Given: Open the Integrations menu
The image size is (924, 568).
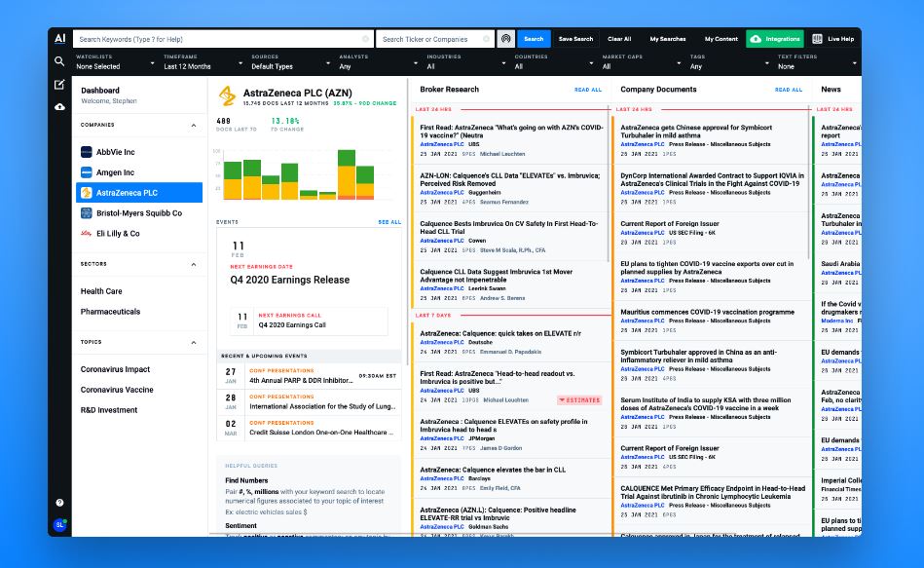Looking at the screenshot, I should pos(775,39).
